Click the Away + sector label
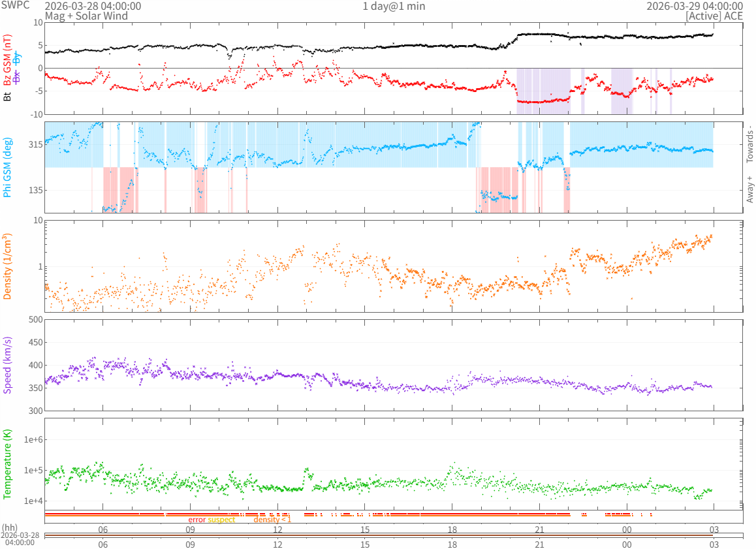This screenshot has height=549, width=756. coord(749,189)
